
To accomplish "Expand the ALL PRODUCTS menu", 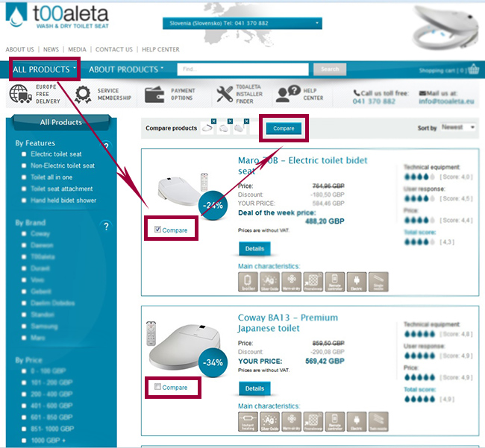I will (44, 69).
